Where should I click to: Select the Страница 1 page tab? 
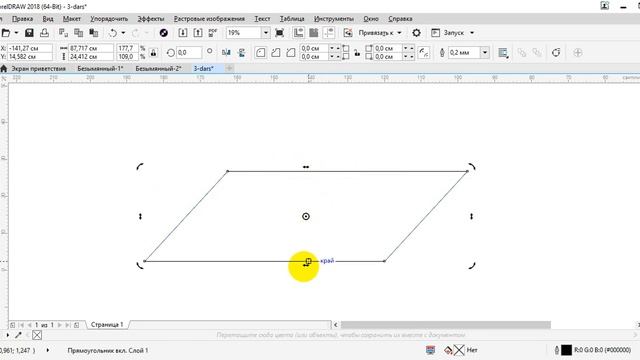(107, 325)
